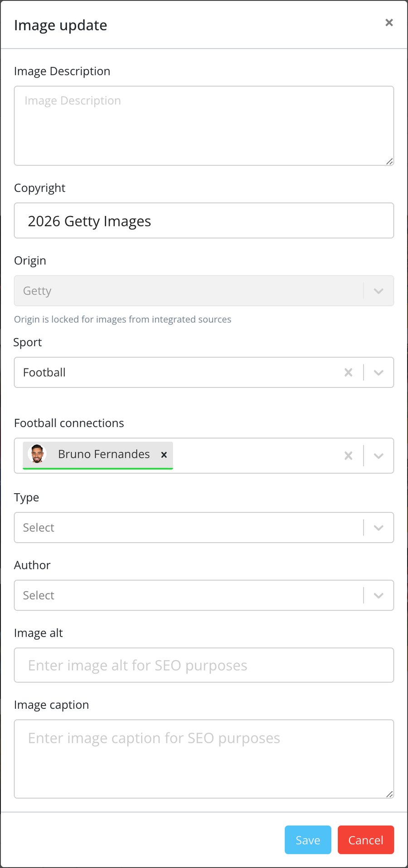Viewport: 408px width, 868px height.
Task: Click the Sport label
Action: pos(28,343)
